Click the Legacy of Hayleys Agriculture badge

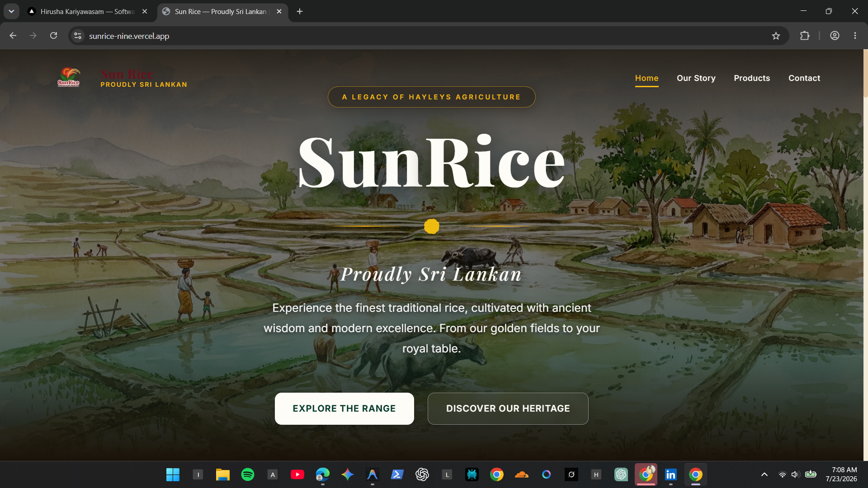tap(431, 97)
